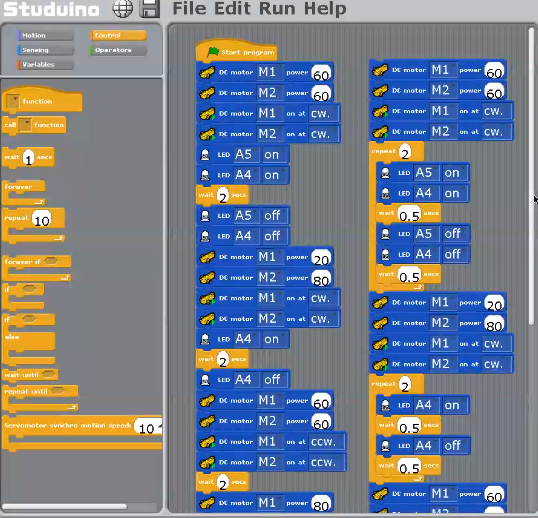The image size is (538, 518).
Task: Click the globe language icon
Action: tap(123, 9)
